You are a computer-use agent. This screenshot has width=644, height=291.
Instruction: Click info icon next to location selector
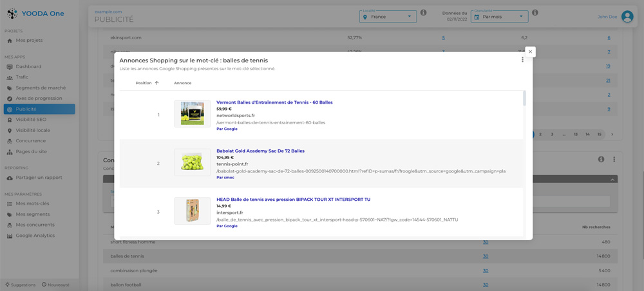[423, 13]
